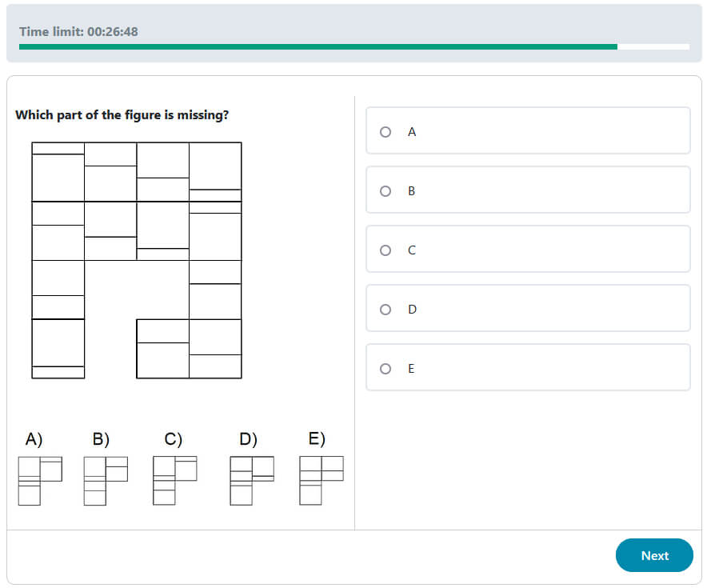The height and width of the screenshot is (588, 707).
Task: Select radio button for answer B
Action: 385,191
